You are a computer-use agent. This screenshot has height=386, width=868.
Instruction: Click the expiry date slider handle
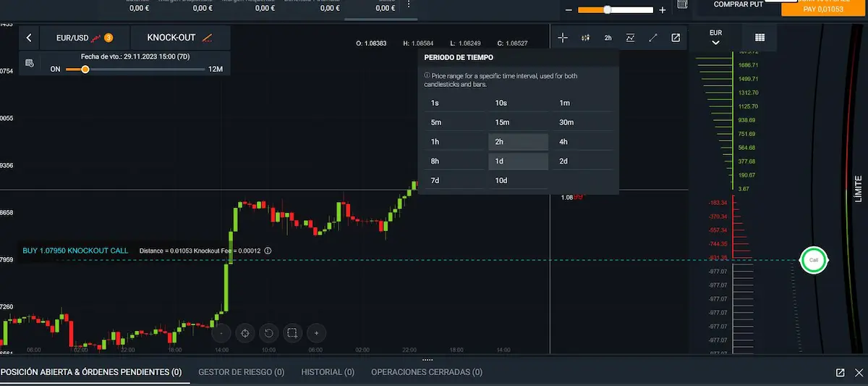(x=85, y=70)
